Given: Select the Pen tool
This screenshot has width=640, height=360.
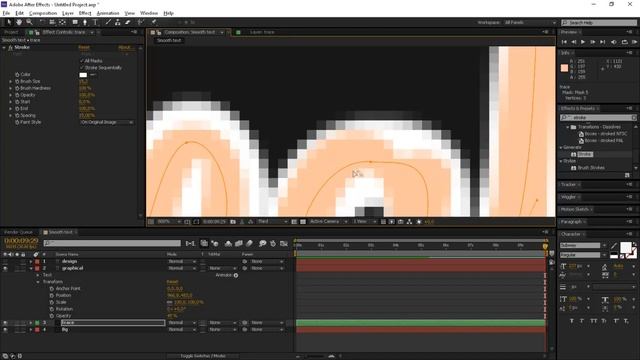Looking at the screenshot, I should pos(85,22).
